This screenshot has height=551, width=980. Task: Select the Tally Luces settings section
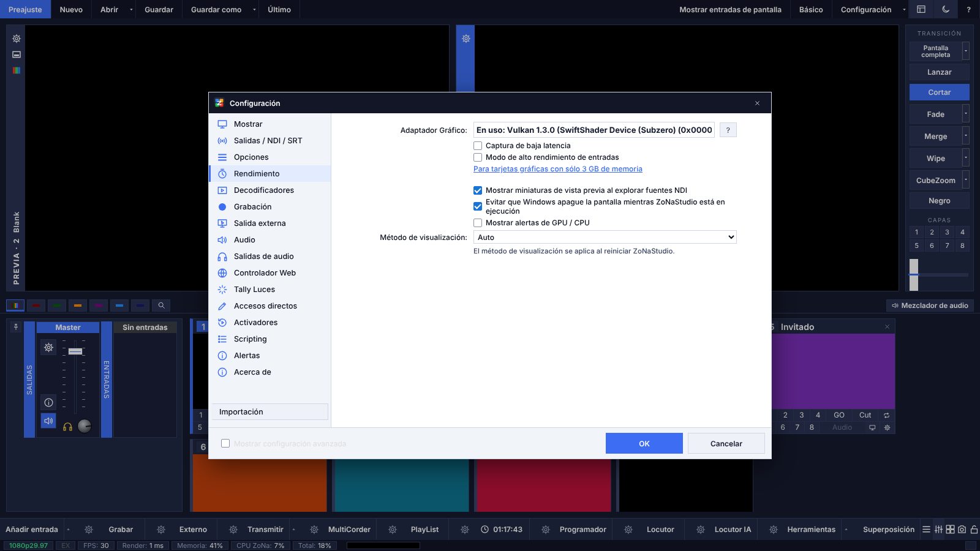click(x=269, y=290)
